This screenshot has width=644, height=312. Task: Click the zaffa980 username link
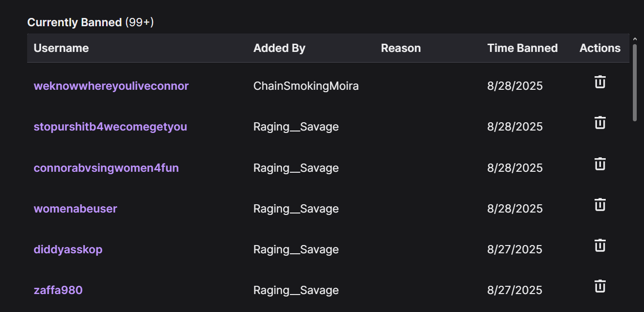coord(58,290)
